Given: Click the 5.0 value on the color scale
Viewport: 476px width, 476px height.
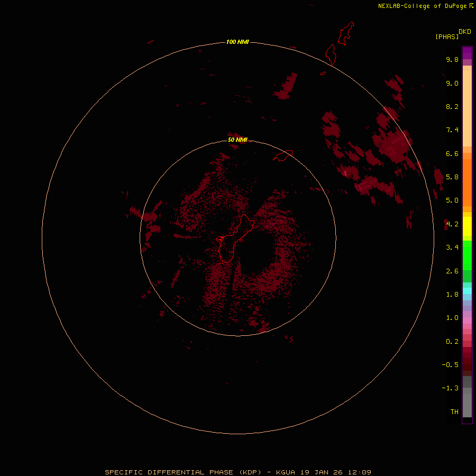Looking at the screenshot, I should (x=452, y=200).
